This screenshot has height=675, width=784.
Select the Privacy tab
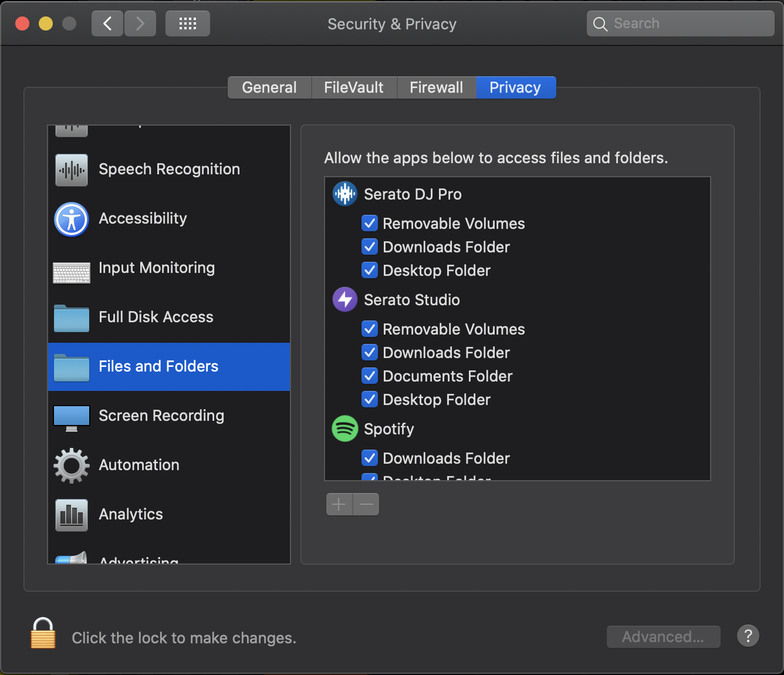click(x=515, y=87)
